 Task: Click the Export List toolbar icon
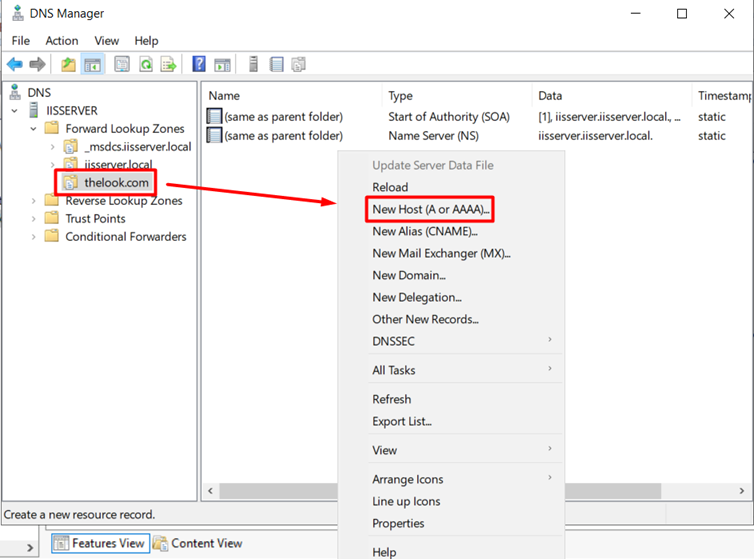(x=168, y=64)
